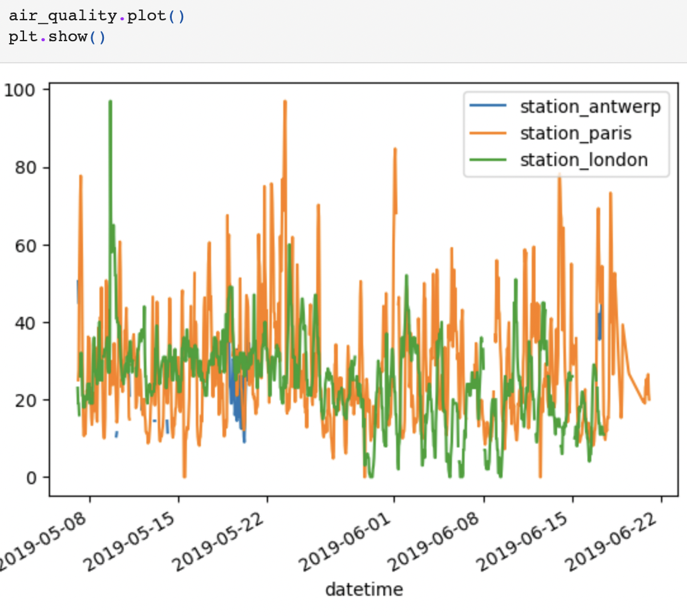This screenshot has width=687, height=616.
Task: Click the orange station_paris legend line swatch
Action: [487, 132]
